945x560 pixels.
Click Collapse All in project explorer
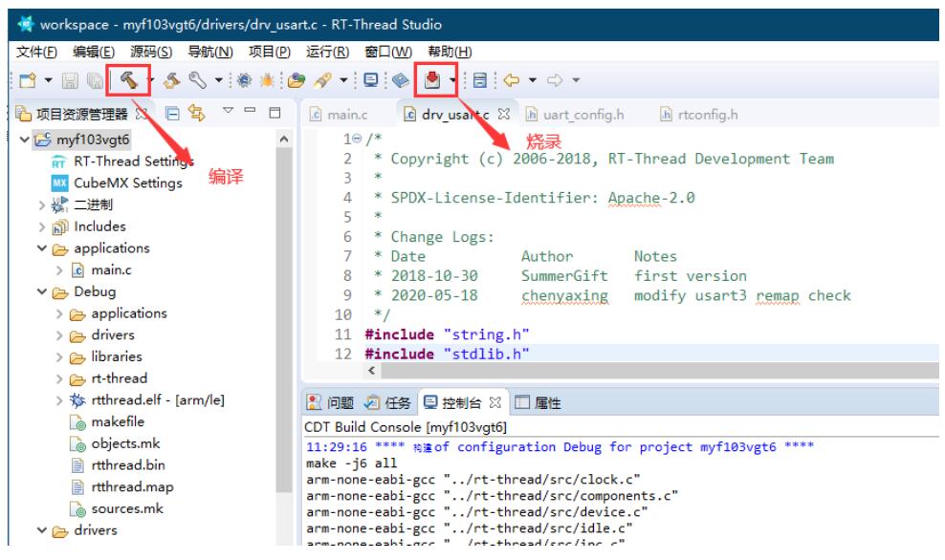click(x=172, y=113)
